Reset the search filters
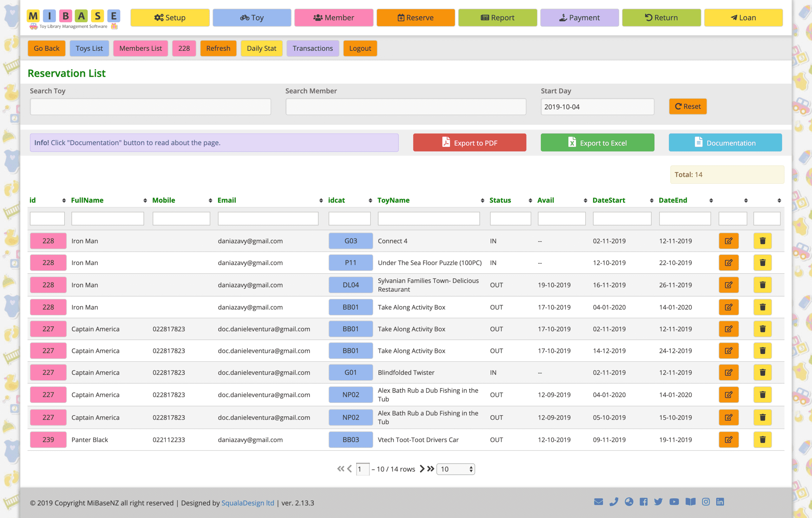Viewport: 812px width, 518px height. click(688, 107)
